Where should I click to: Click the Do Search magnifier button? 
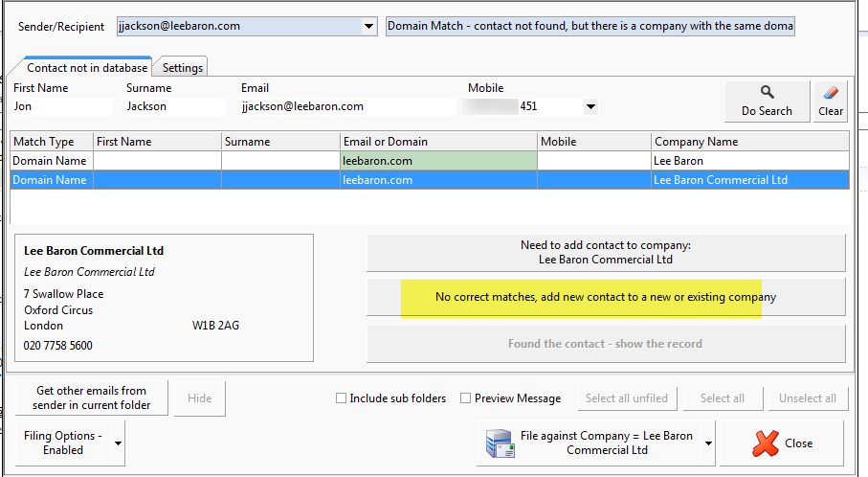click(767, 101)
